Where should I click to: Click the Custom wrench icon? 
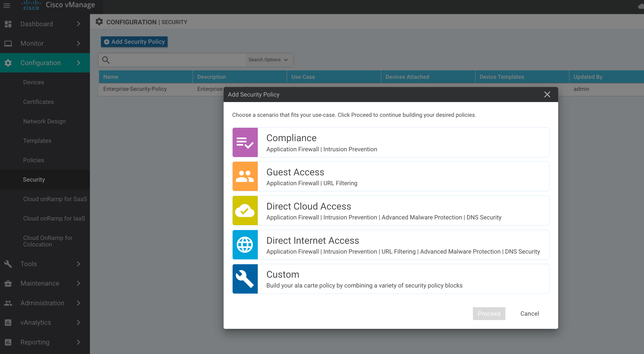(x=245, y=279)
